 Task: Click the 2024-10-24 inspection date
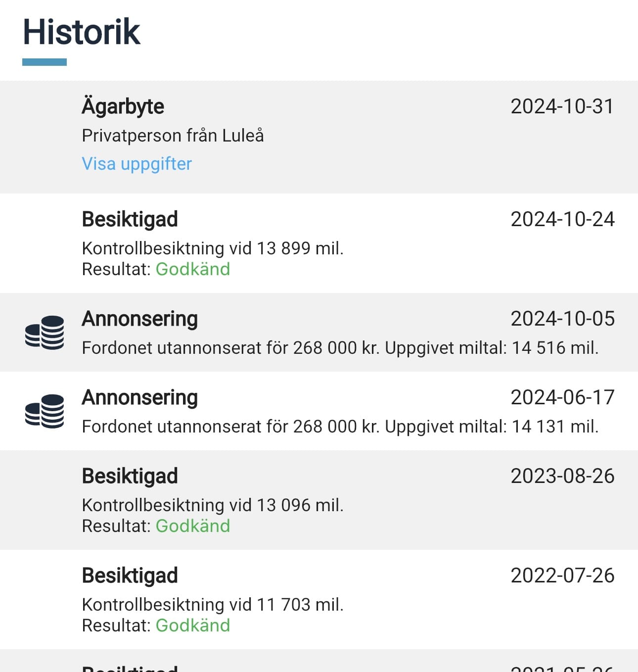(562, 219)
